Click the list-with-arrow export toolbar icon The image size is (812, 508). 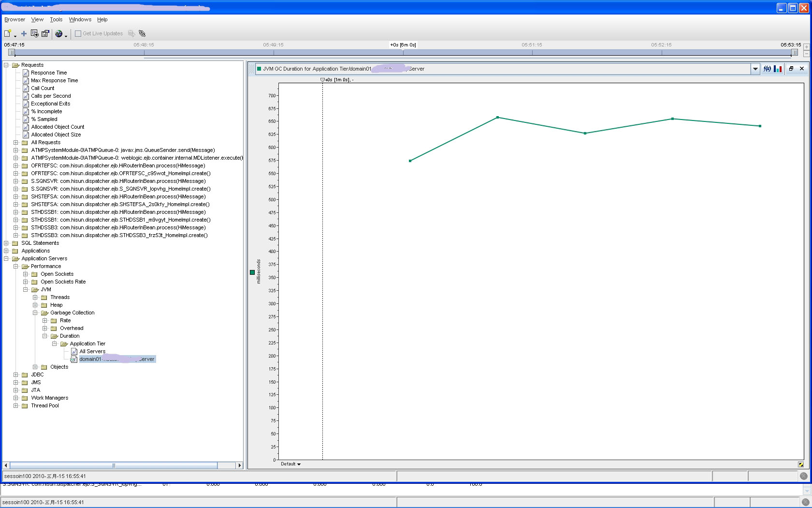34,33
